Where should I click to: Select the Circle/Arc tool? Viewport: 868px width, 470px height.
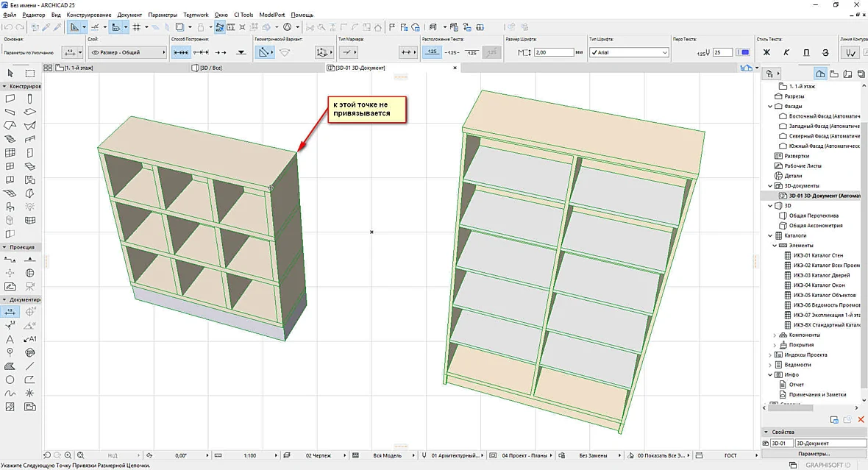coord(10,380)
